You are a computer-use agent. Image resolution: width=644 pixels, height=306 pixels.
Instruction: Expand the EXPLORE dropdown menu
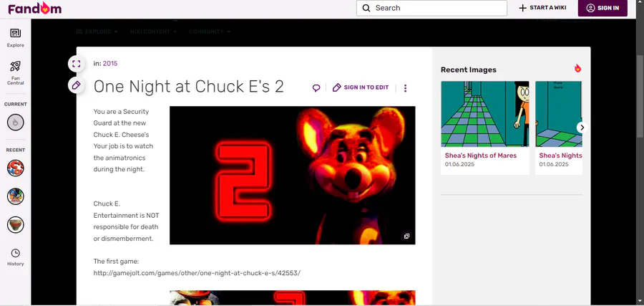pyautogui.click(x=97, y=32)
